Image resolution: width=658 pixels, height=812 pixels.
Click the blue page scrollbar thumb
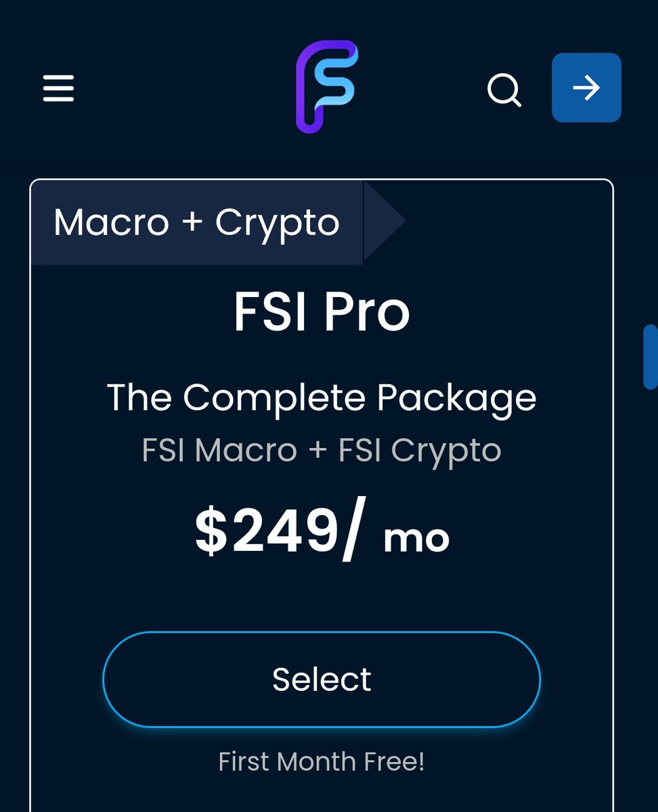coord(650,357)
